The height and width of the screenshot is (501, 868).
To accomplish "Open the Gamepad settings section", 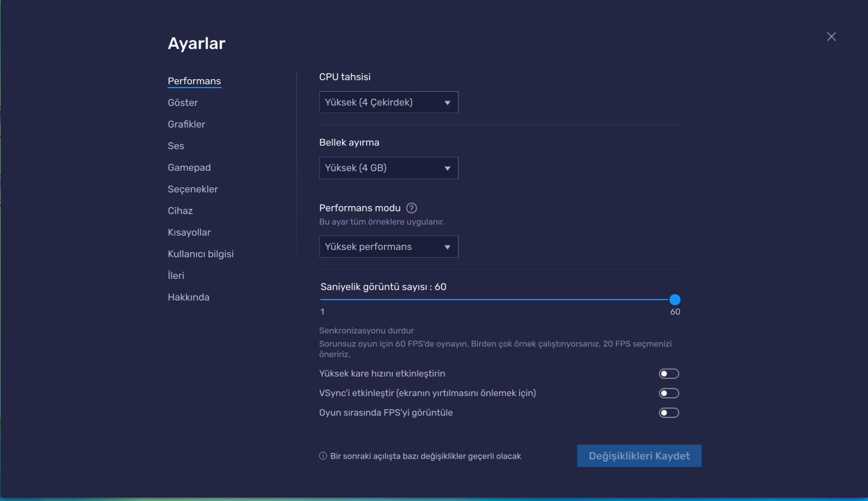I will [x=189, y=167].
